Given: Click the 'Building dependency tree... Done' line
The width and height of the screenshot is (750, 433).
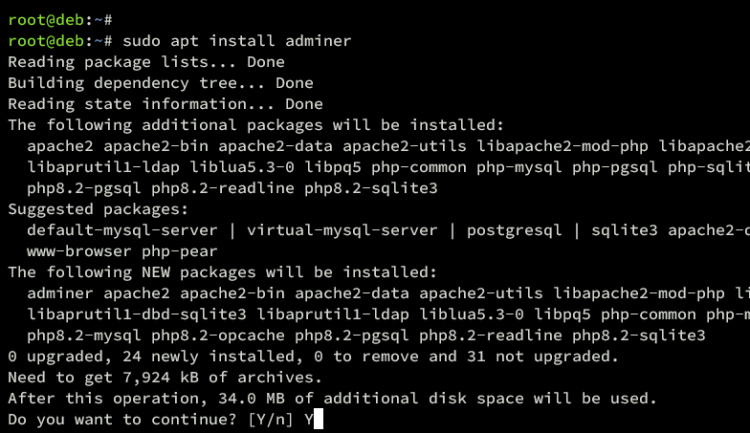Looking at the screenshot, I should [x=160, y=83].
